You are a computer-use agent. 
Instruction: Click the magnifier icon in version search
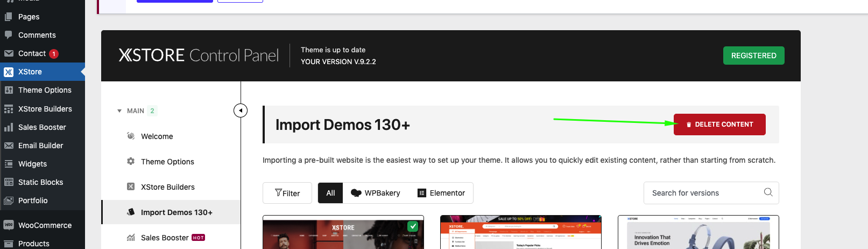(x=768, y=192)
